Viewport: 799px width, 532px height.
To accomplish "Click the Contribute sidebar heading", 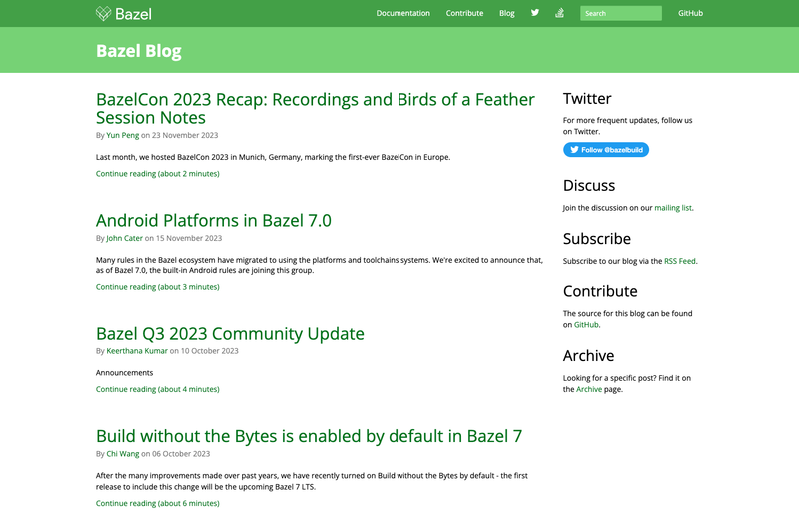I will coord(600,291).
